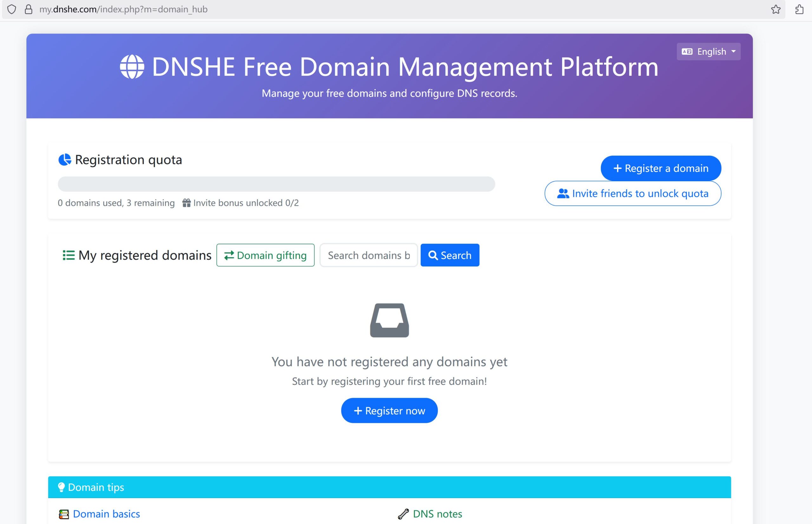Click the wrench icon beside DNS notes
The image size is (812, 524).
click(404, 514)
